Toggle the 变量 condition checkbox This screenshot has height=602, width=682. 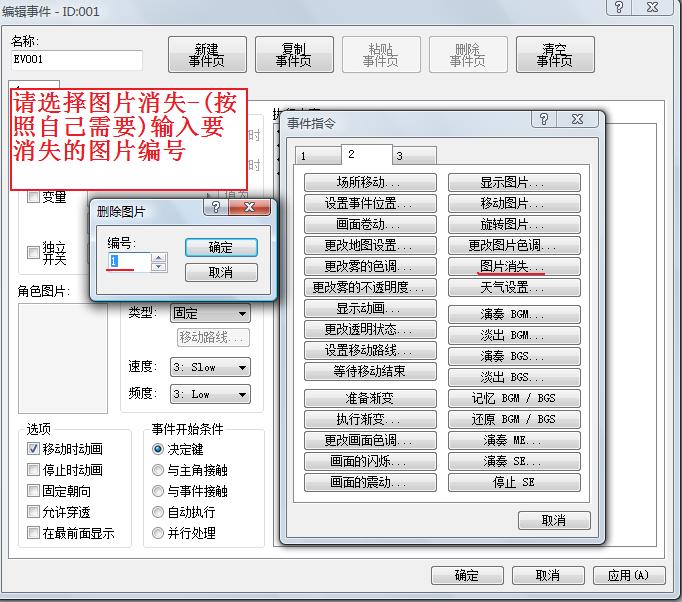tap(33, 197)
